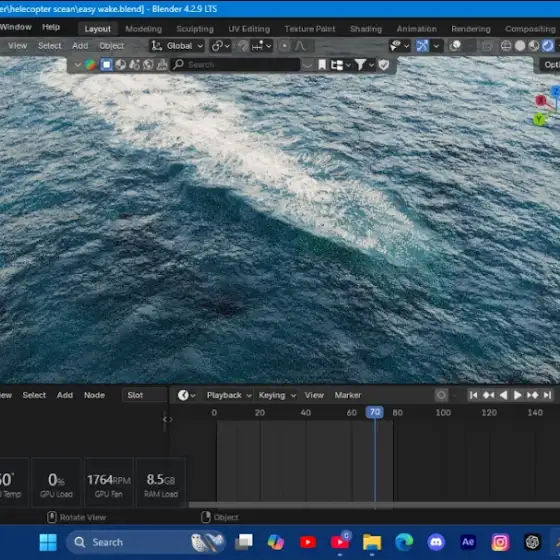Click the multicolored sphere icon in search bar
The width and height of the screenshot is (560, 560).
click(x=90, y=65)
